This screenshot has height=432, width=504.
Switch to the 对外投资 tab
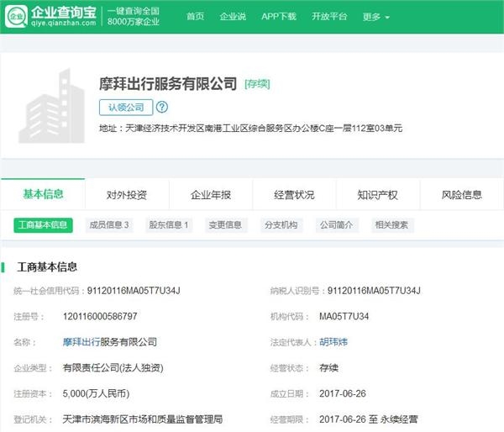tap(127, 195)
